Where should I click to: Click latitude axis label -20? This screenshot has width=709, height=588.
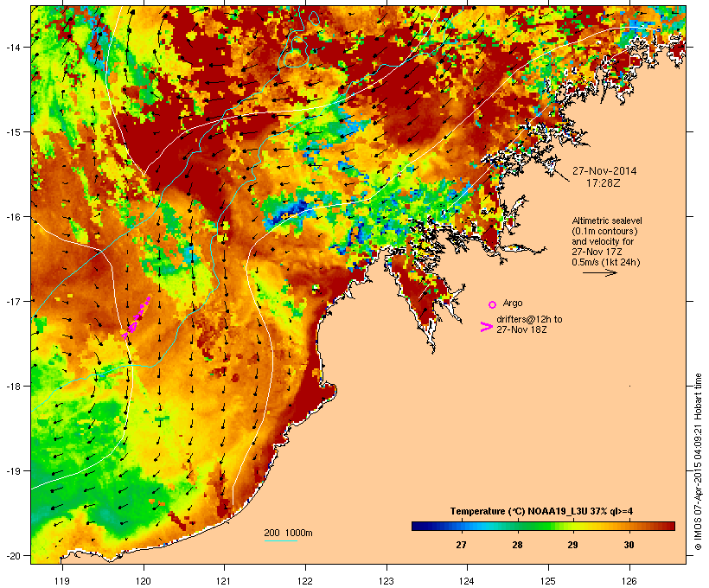click(13, 556)
